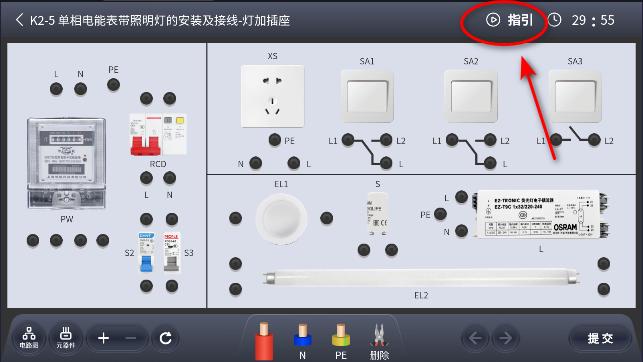Click SA1 terminal L1

(348, 140)
